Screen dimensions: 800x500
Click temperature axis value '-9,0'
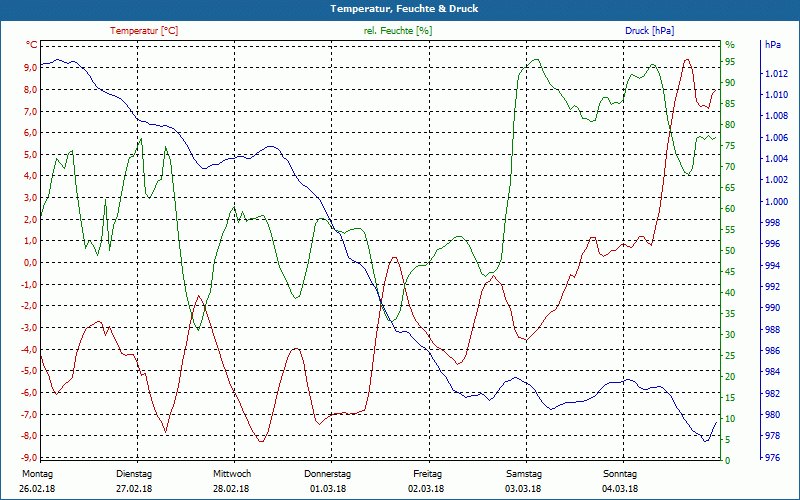click(29, 457)
